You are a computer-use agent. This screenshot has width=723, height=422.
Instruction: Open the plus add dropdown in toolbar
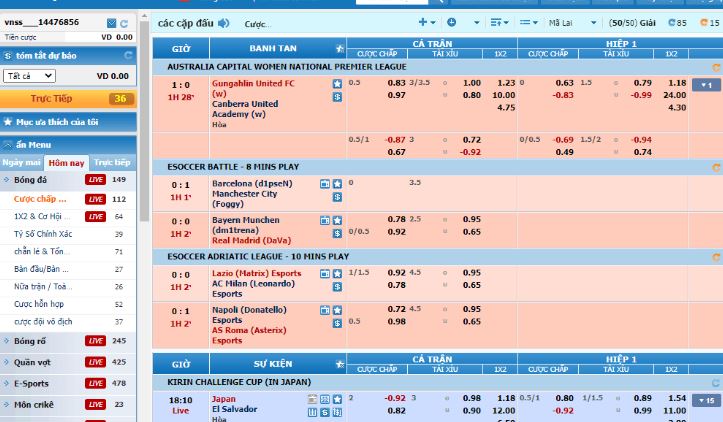(427, 22)
